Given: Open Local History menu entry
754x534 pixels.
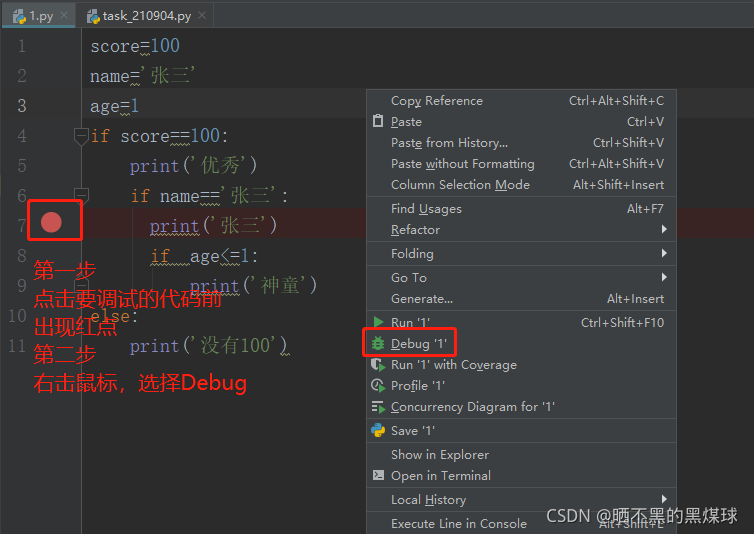Looking at the screenshot, I should pos(521,500).
